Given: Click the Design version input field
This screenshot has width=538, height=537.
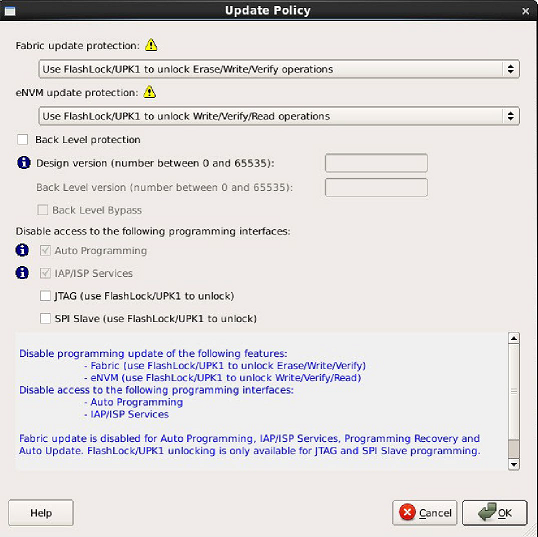Looking at the screenshot, I should pos(376,163).
